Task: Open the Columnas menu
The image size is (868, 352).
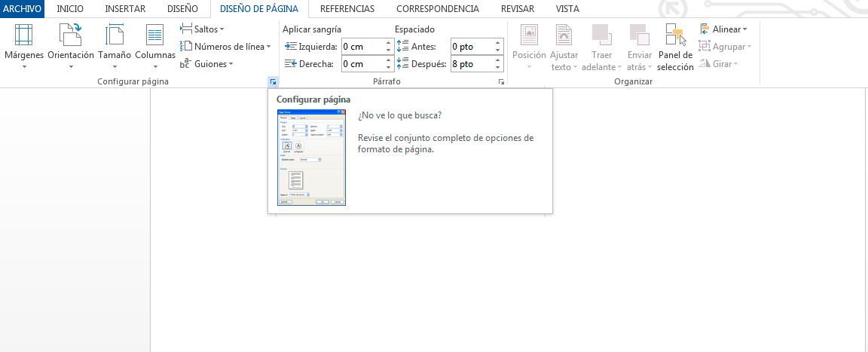Action: (155, 47)
